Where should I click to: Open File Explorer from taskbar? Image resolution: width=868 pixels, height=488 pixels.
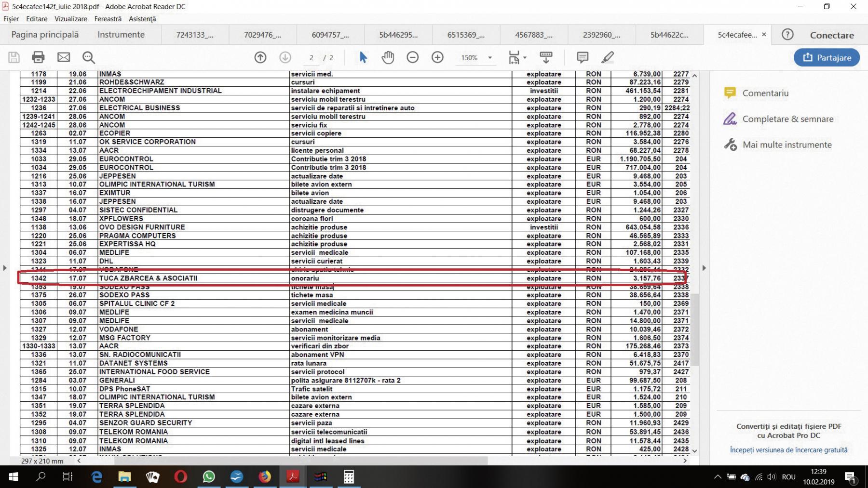click(x=125, y=477)
